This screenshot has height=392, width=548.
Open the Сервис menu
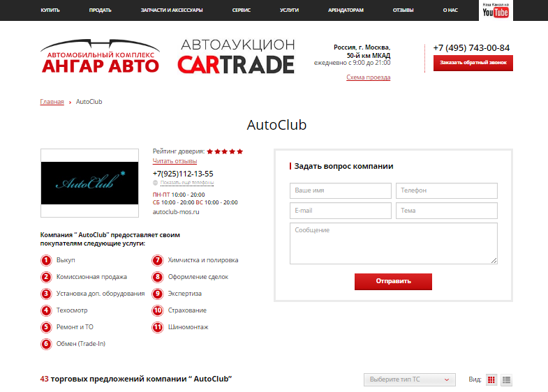[x=242, y=10]
